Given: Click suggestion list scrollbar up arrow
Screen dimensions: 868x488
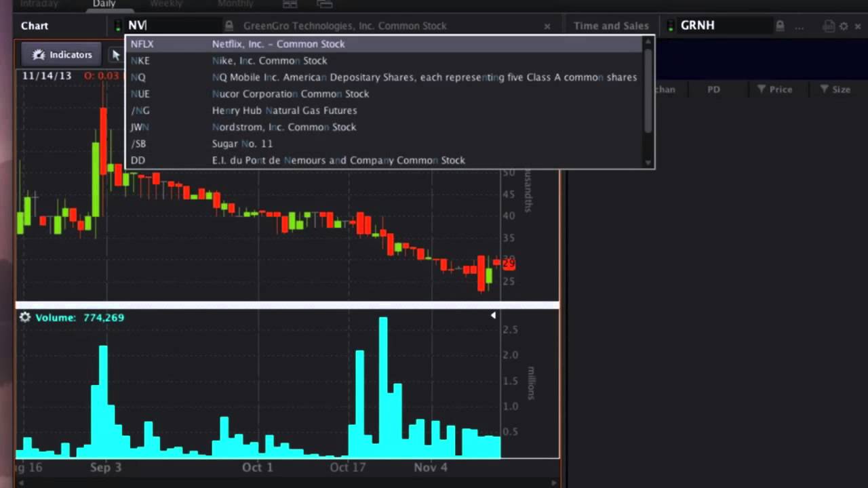Looking at the screenshot, I should pyautogui.click(x=648, y=41).
